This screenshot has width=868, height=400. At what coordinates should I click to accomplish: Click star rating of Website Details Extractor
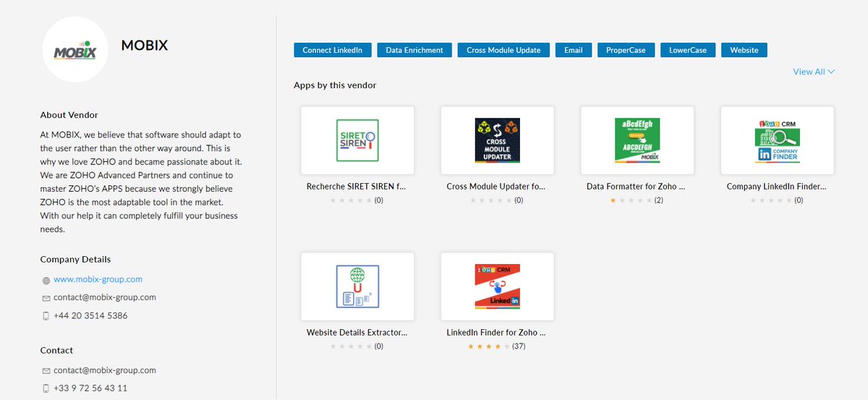[351, 346]
